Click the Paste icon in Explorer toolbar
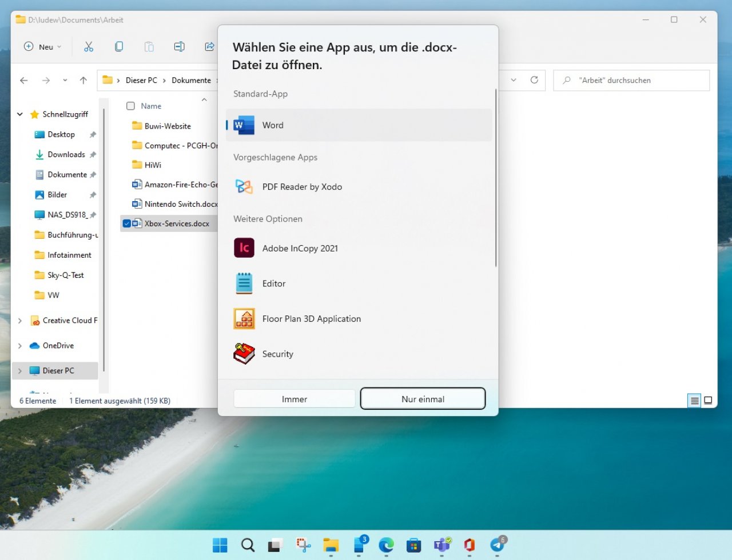This screenshot has width=732, height=560. [x=149, y=47]
